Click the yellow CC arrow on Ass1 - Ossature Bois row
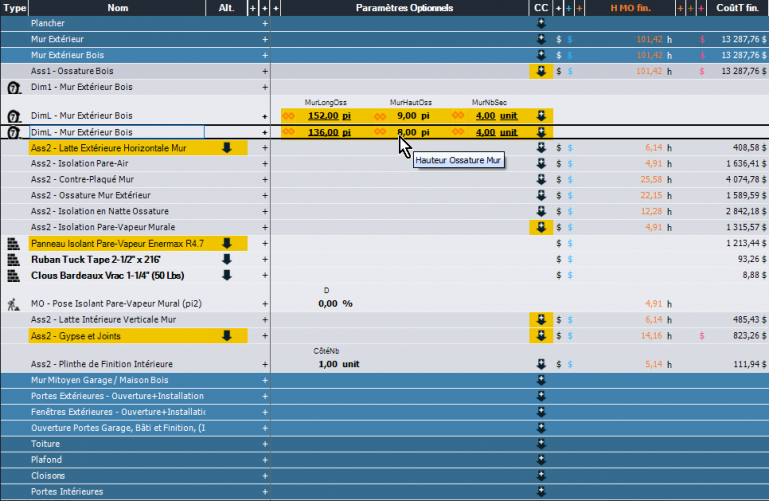Screen dimensions: 769x501 (540, 72)
